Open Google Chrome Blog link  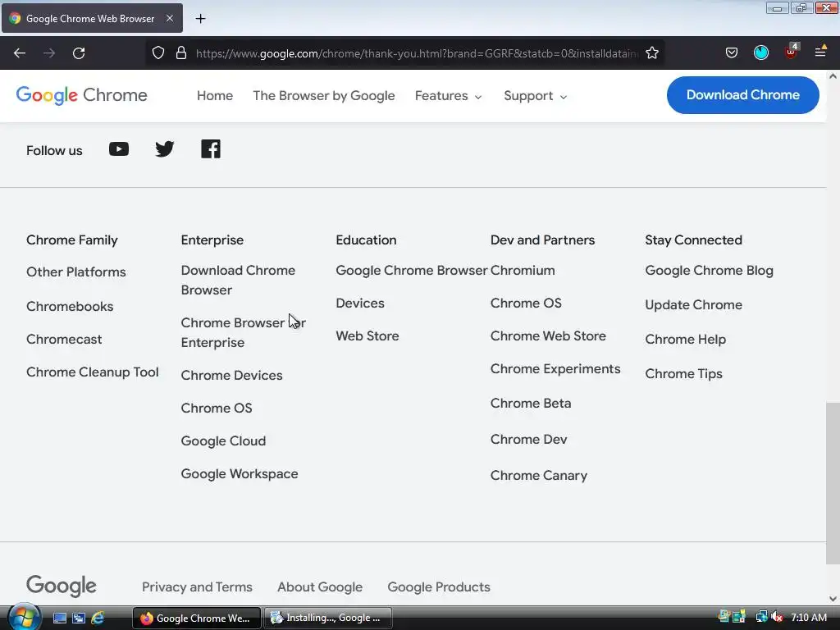point(710,271)
